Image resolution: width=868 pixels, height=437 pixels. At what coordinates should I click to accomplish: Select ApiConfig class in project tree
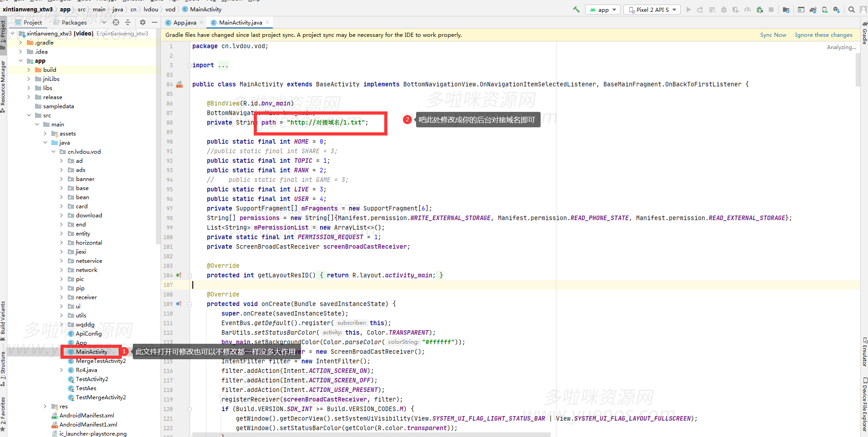89,334
